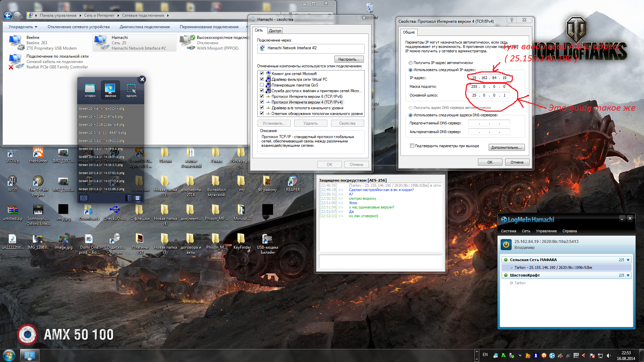Select the Hamachi network connection
Screen dimensions: 644x362
[x=134, y=43]
